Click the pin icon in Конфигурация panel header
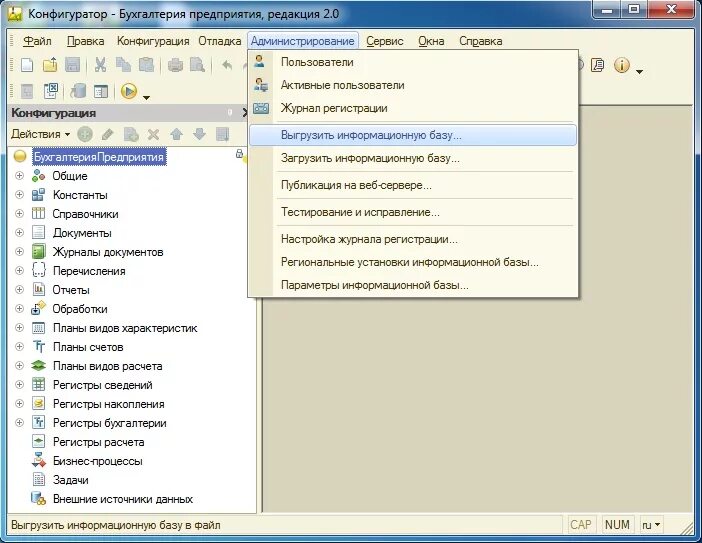The height and width of the screenshot is (543, 702). (230, 113)
